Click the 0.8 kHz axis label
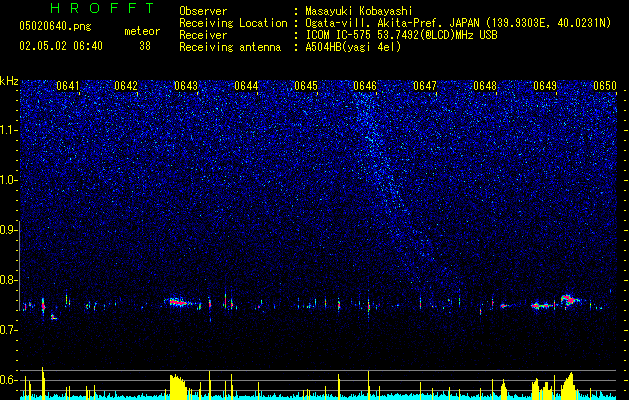 [9, 280]
